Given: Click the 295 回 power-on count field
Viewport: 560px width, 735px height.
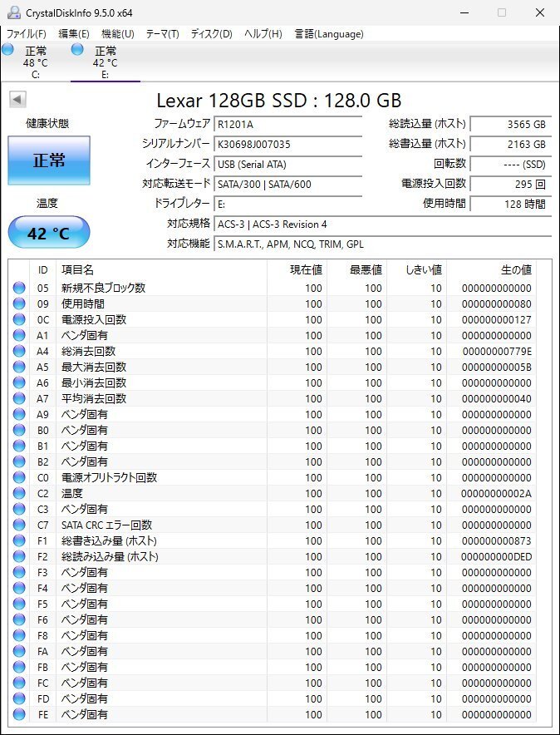Looking at the screenshot, I should click(510, 185).
